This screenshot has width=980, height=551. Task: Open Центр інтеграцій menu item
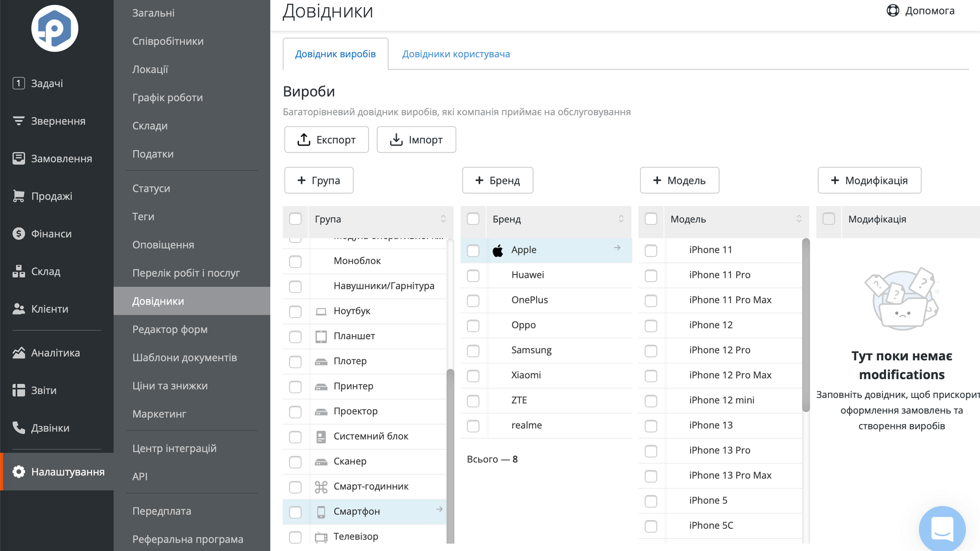192,448
